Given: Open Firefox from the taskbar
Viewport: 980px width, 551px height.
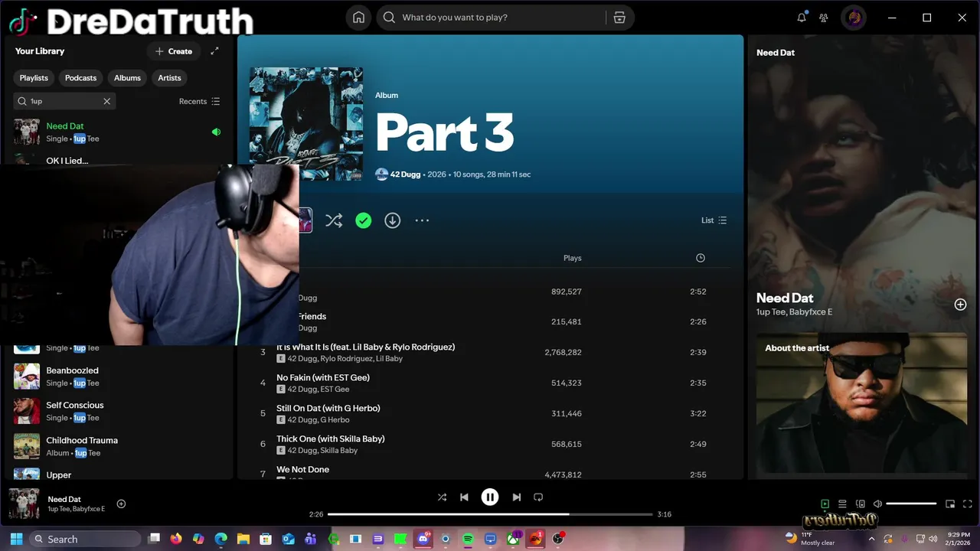Looking at the screenshot, I should (176, 539).
